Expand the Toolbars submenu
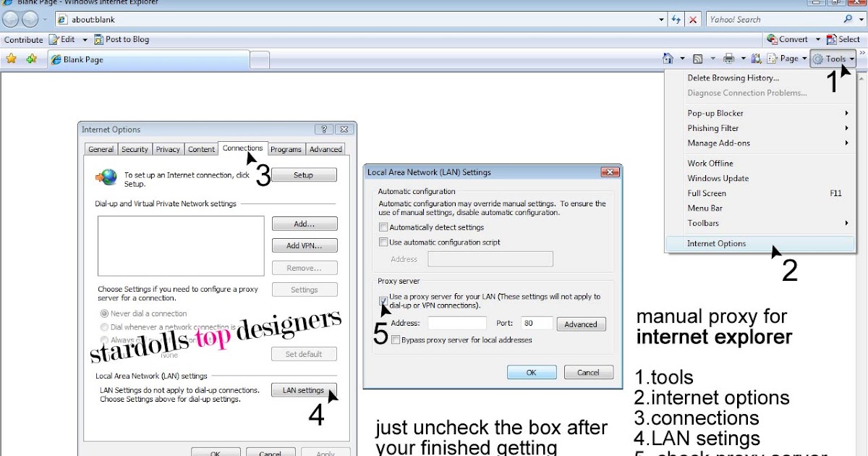 (x=767, y=223)
